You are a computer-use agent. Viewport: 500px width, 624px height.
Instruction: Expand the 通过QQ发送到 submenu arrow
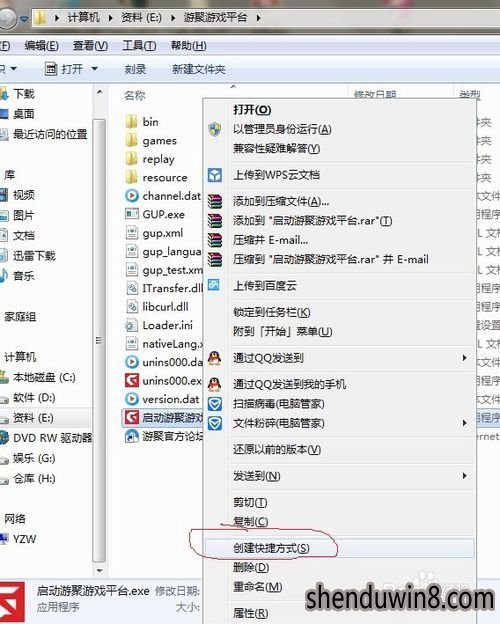pos(464,358)
